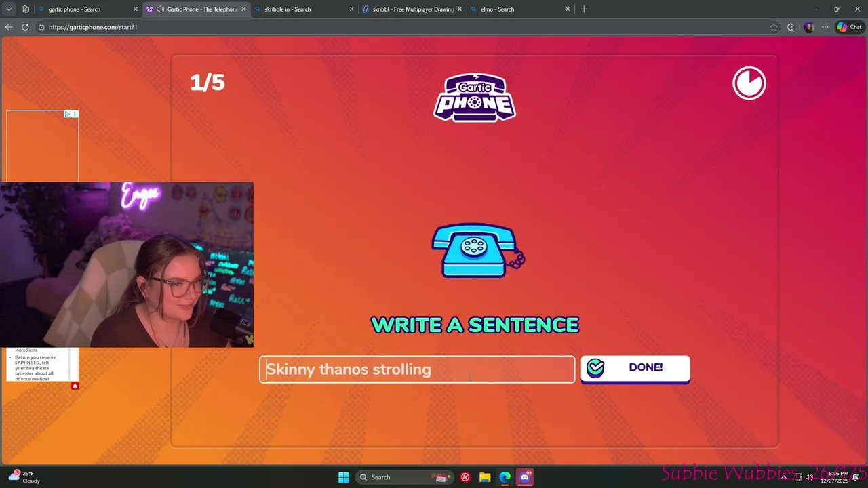Open the Copilot Chat button

[x=849, y=27]
